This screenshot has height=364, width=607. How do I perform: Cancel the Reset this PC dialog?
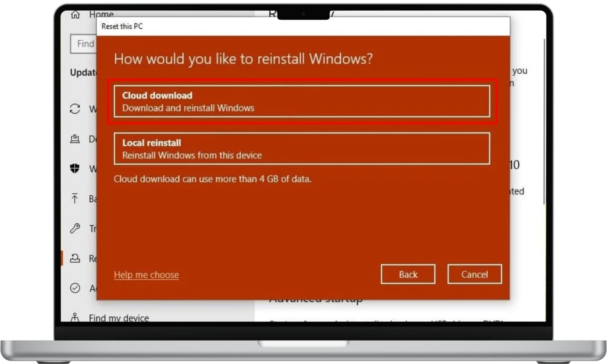point(474,274)
